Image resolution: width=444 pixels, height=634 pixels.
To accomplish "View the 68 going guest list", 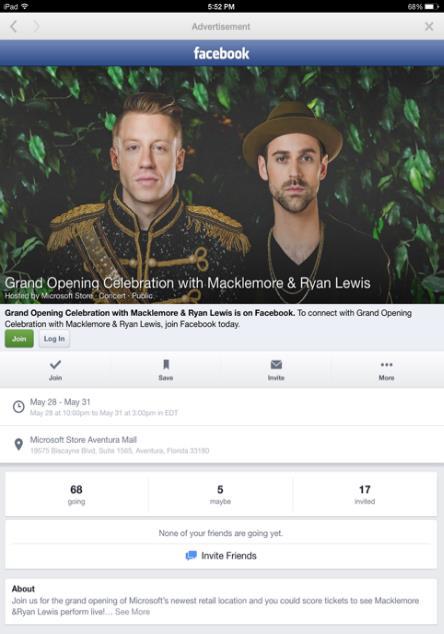I will 76,494.
